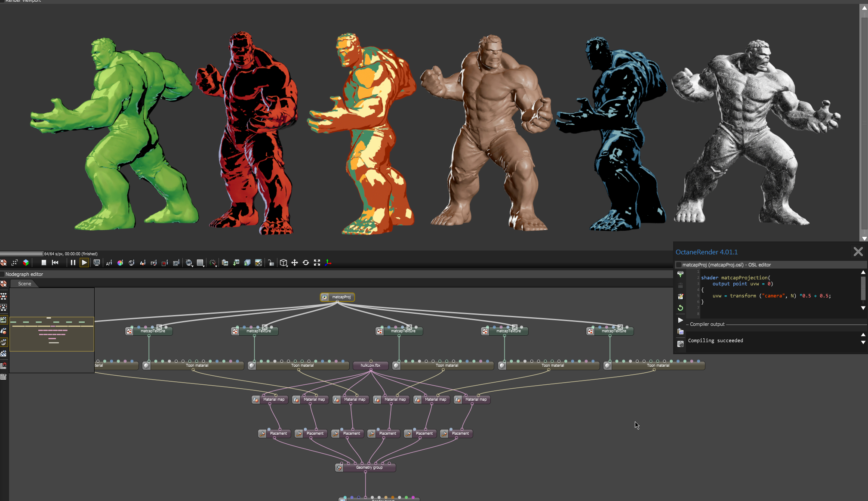Toggle the viewport lock icon
Viewport: 868px width, 501px height.
271,263
